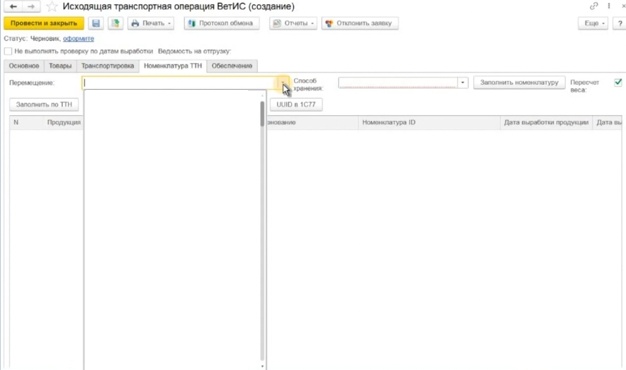Copy the link using chain icon

coord(594,6)
